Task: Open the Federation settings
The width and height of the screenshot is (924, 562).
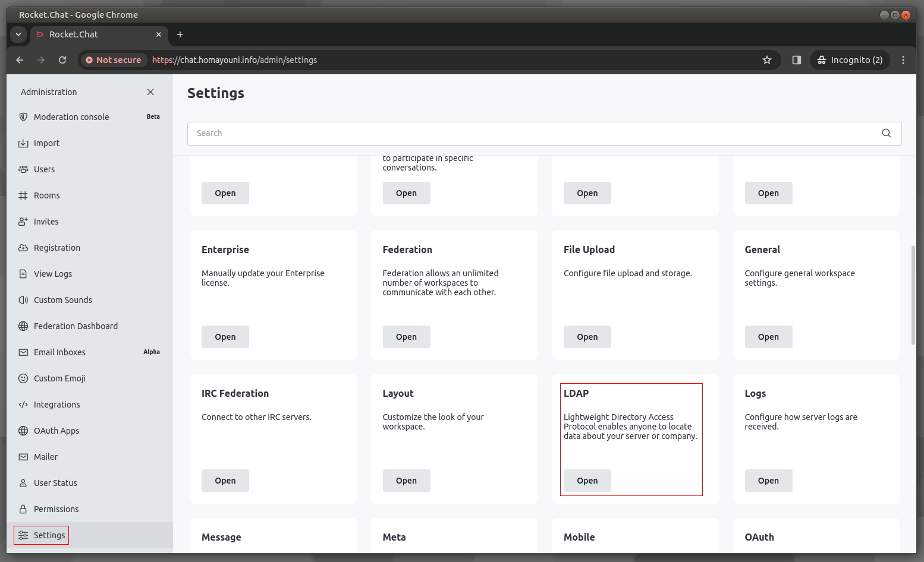Action: [x=406, y=337]
